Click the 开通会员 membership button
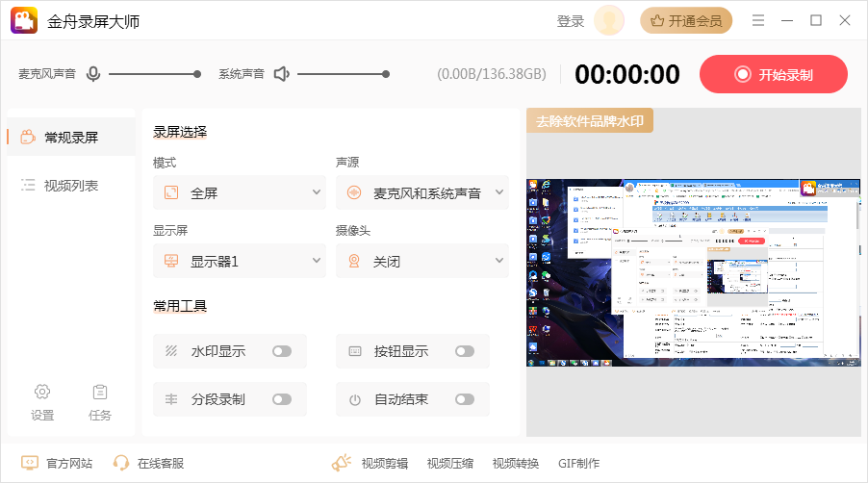 tap(686, 20)
